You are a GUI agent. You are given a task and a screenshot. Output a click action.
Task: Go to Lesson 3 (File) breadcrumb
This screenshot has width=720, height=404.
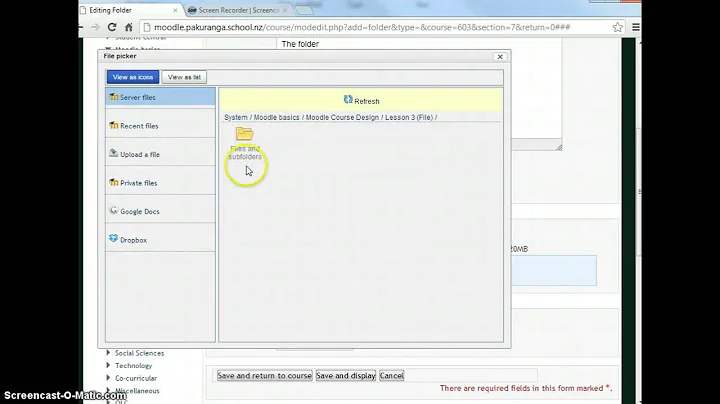[x=409, y=118]
